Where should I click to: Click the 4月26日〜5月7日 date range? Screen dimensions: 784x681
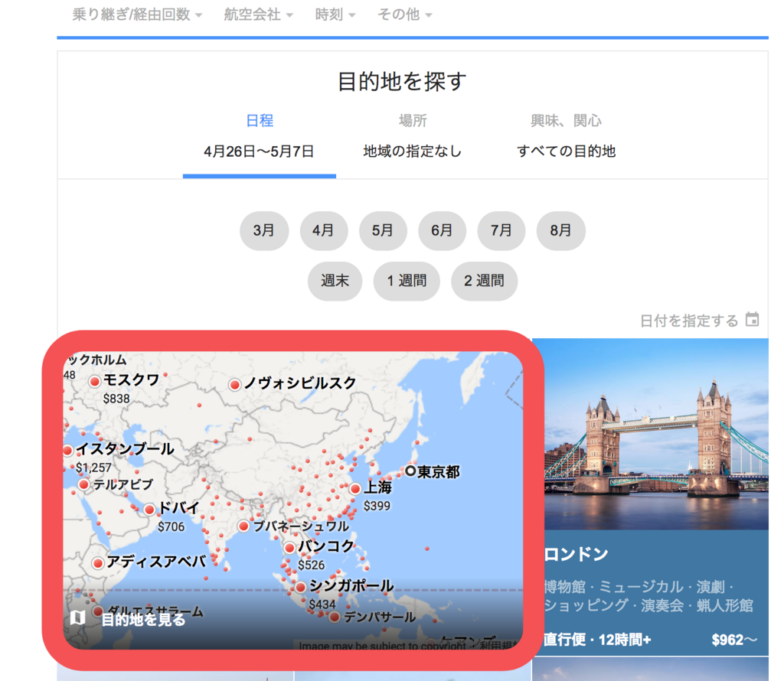point(259,152)
